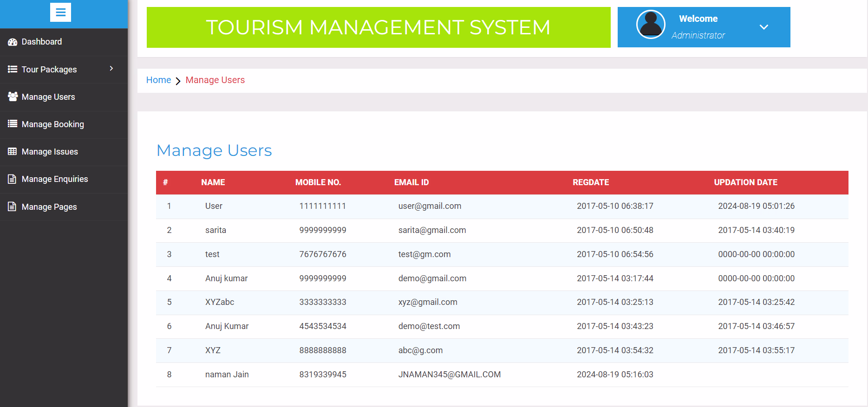Image resolution: width=868 pixels, height=407 pixels.
Task: Go to Manage Booking in sidebar
Action: click(64, 124)
